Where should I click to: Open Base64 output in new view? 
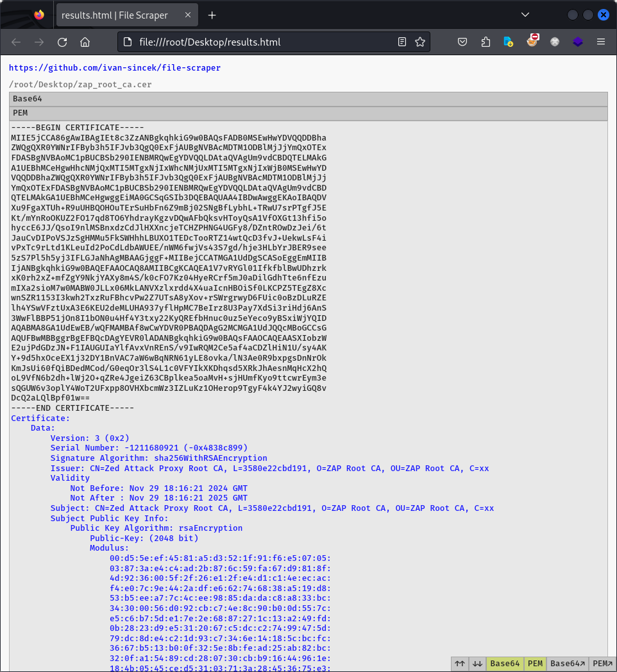point(569,664)
